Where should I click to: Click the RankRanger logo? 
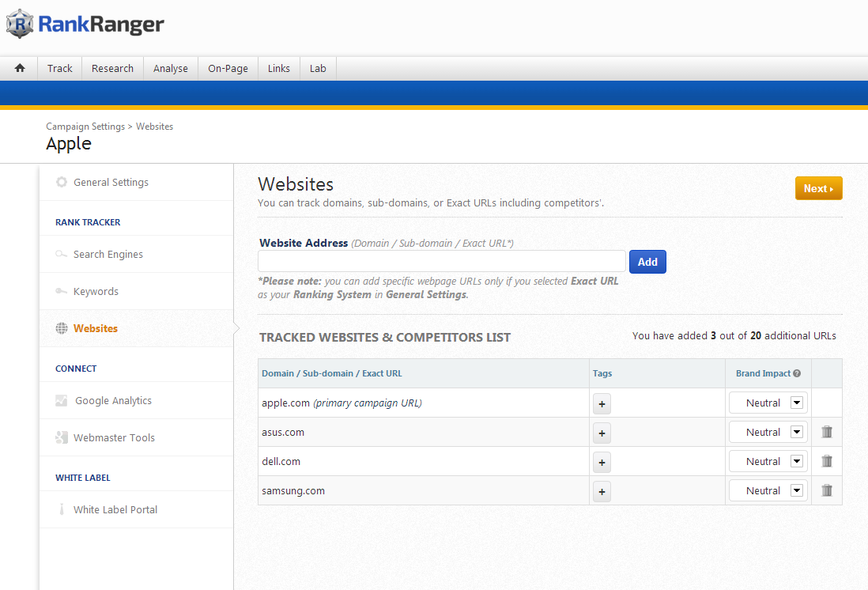point(85,25)
